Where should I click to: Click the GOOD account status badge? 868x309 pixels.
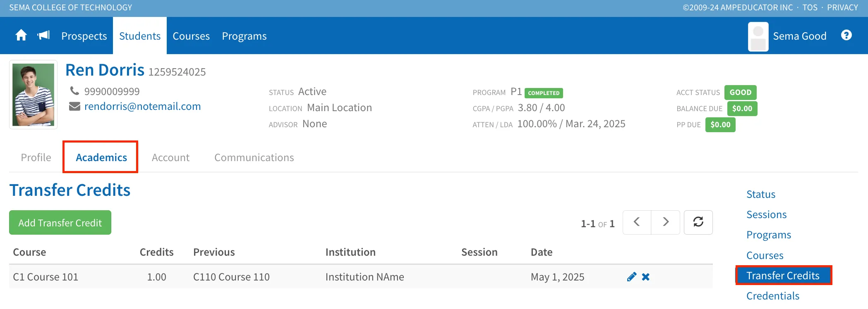[741, 93]
